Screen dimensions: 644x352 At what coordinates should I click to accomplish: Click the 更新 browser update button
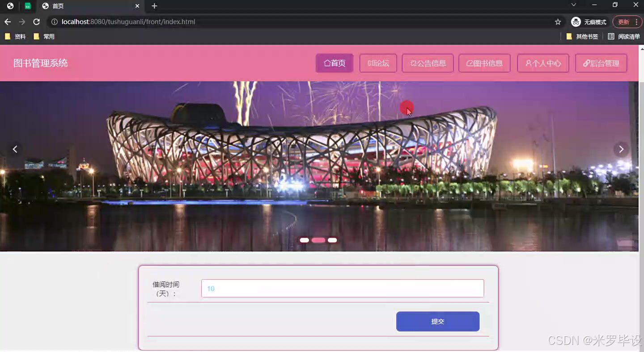627,22
